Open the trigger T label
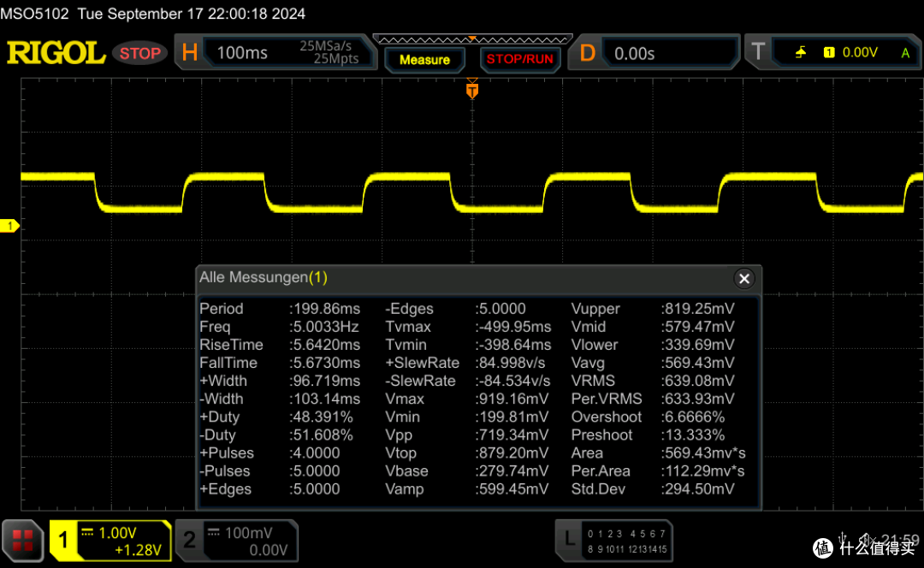This screenshot has width=924, height=568. click(758, 52)
